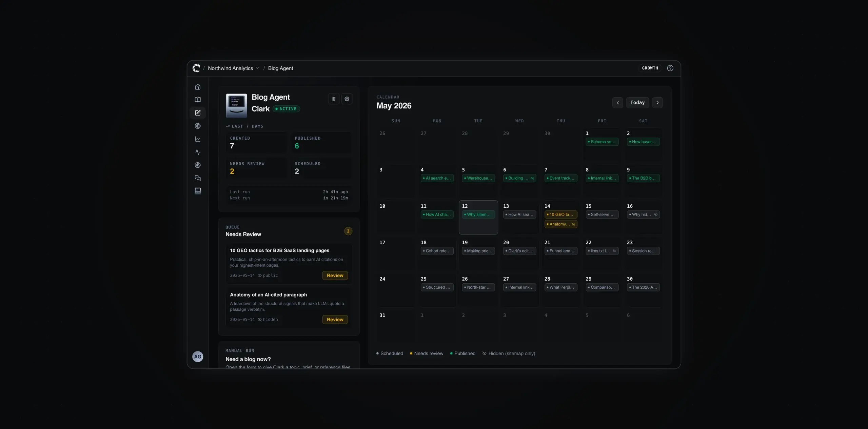This screenshot has width=868, height=429.
Task: Open the activity pulse sidebar icon
Action: coord(198,152)
